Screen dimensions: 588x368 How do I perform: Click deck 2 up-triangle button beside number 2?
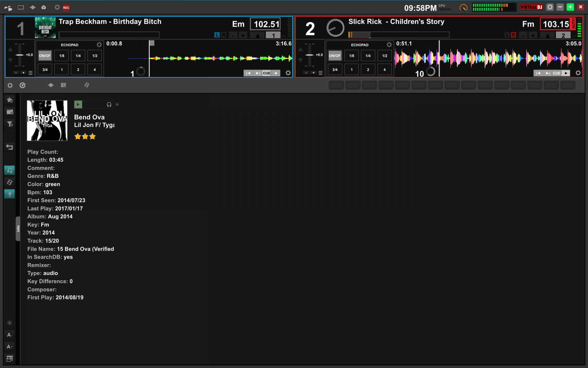[548, 35]
